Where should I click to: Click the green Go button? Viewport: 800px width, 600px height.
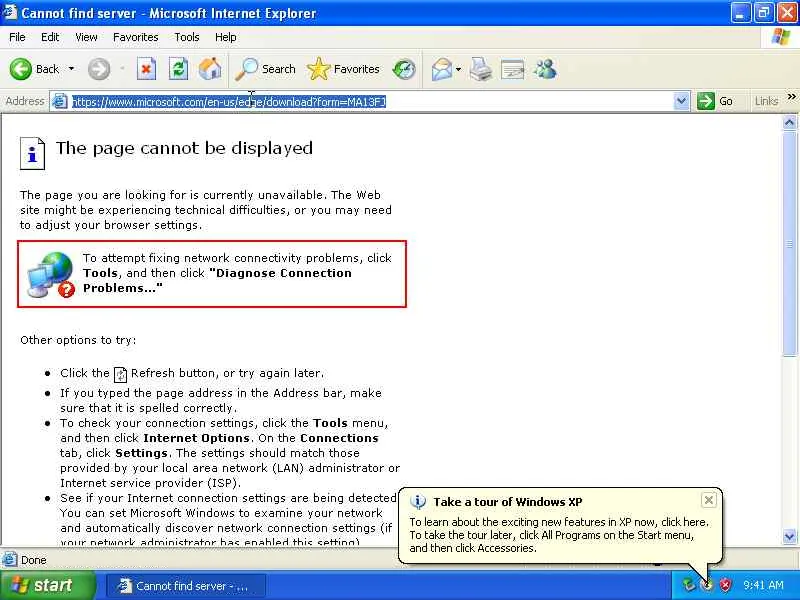(715, 101)
